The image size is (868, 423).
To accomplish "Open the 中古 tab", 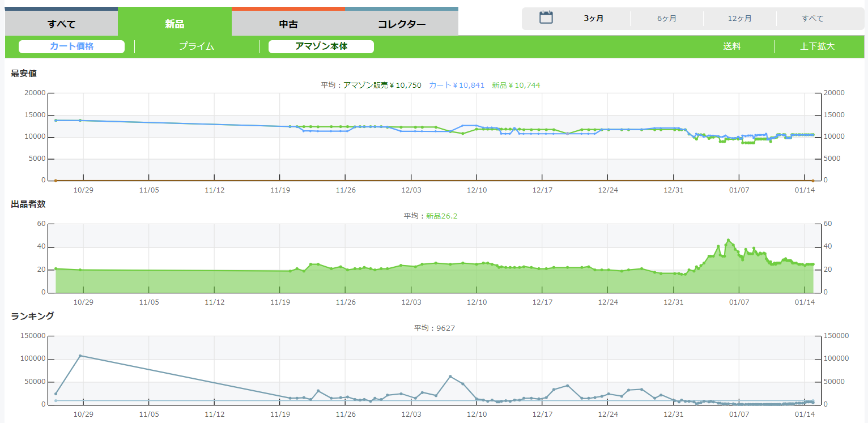I will [288, 24].
